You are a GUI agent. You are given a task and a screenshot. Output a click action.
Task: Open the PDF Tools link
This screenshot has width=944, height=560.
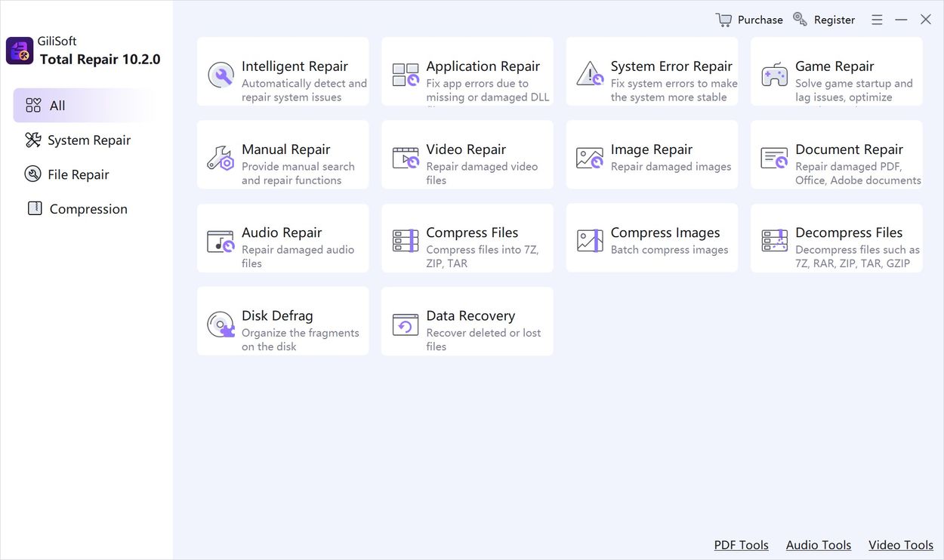coord(742,545)
